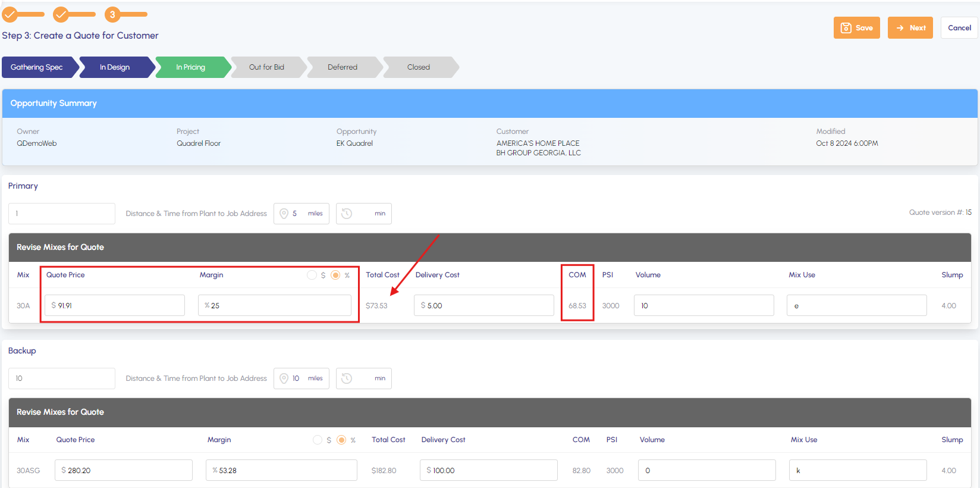This screenshot has width=980, height=488.
Task: Edit the 30ASG Volume field showing 0
Action: coord(707,470)
